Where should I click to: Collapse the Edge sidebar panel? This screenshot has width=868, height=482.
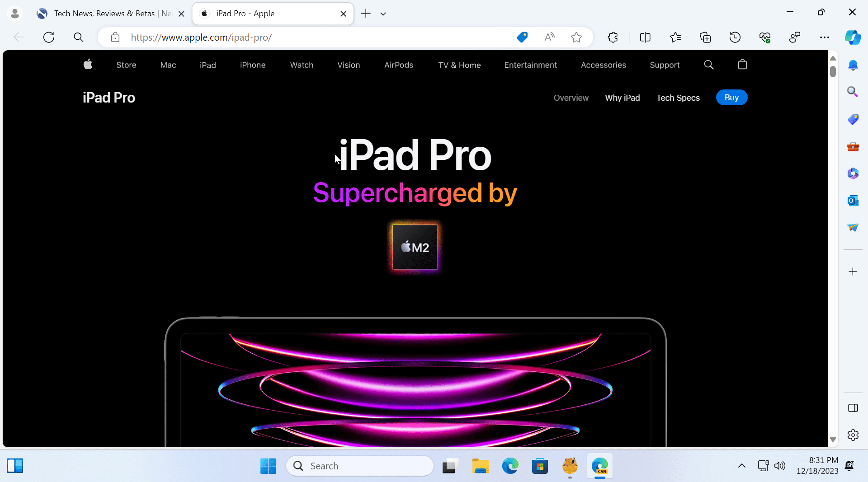854,408
